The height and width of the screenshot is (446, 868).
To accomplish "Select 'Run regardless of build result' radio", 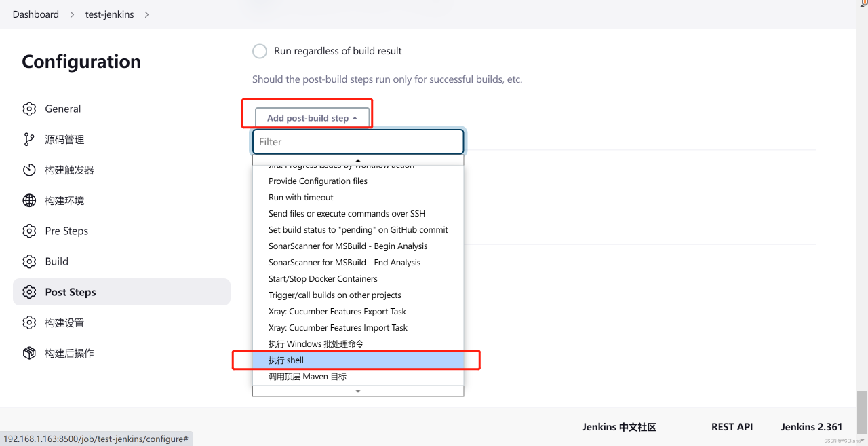I will [x=260, y=52].
